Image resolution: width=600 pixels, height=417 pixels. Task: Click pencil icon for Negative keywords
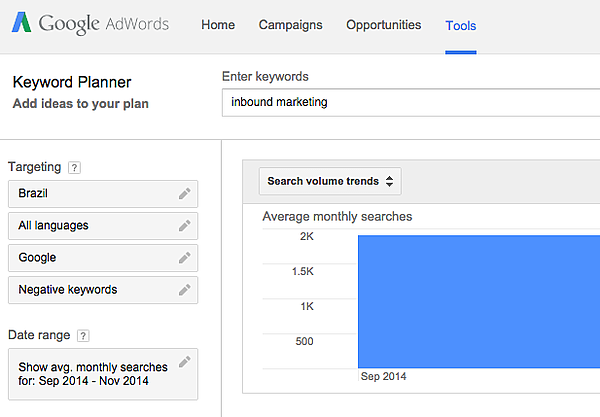point(184,290)
